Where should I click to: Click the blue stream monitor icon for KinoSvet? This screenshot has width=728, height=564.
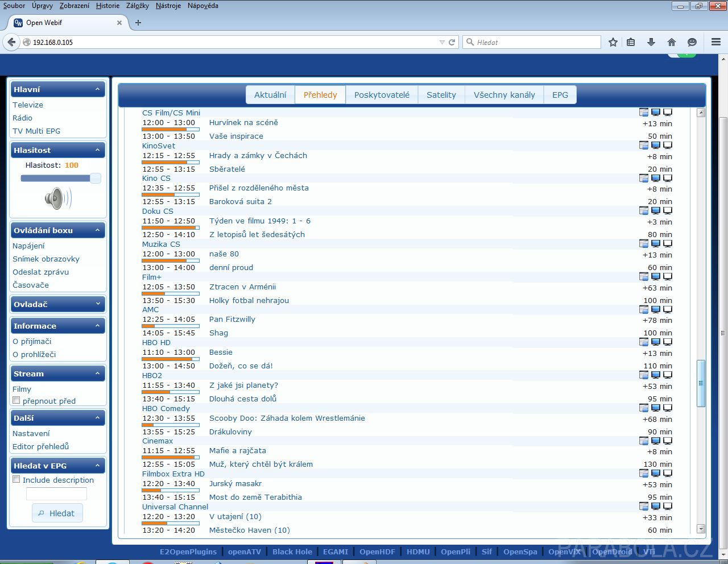tap(656, 146)
